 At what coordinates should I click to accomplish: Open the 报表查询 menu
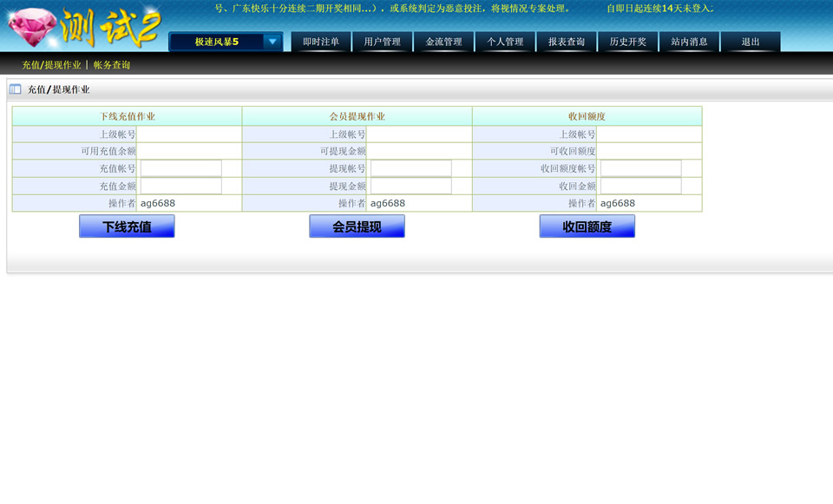567,42
